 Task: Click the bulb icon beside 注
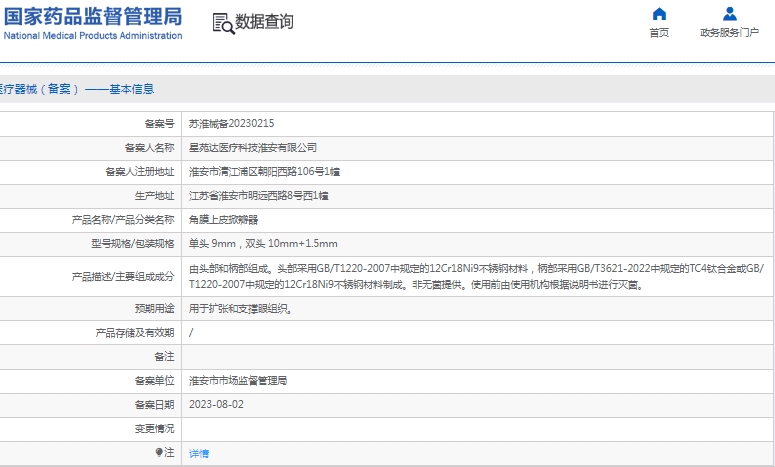[159, 452]
